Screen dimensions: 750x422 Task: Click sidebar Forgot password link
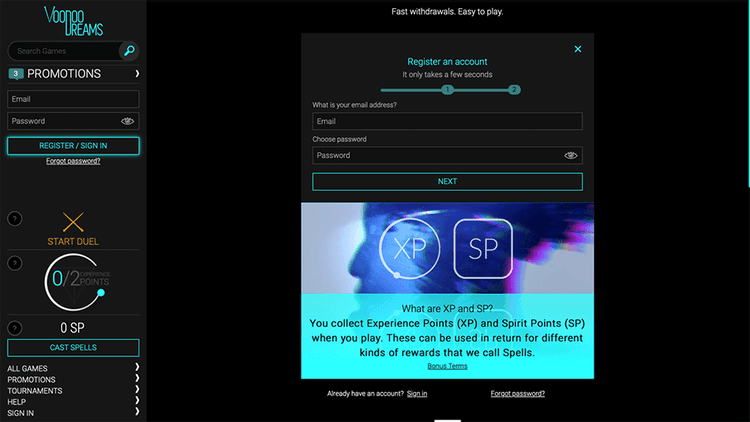coord(73,161)
